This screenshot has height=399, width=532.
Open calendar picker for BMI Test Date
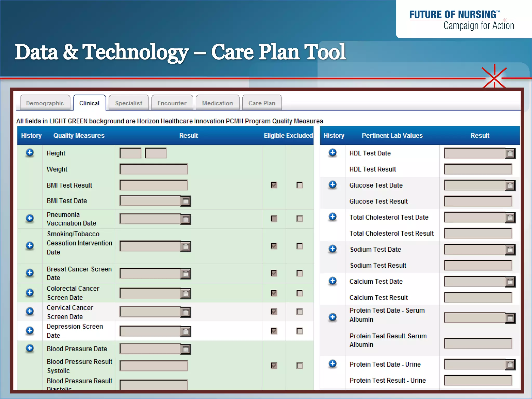[186, 201]
